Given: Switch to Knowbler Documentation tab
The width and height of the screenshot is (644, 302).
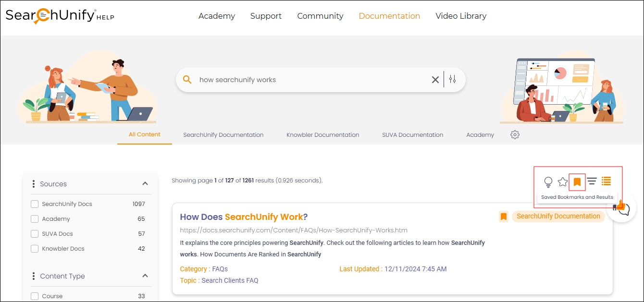Looking at the screenshot, I should [x=322, y=135].
